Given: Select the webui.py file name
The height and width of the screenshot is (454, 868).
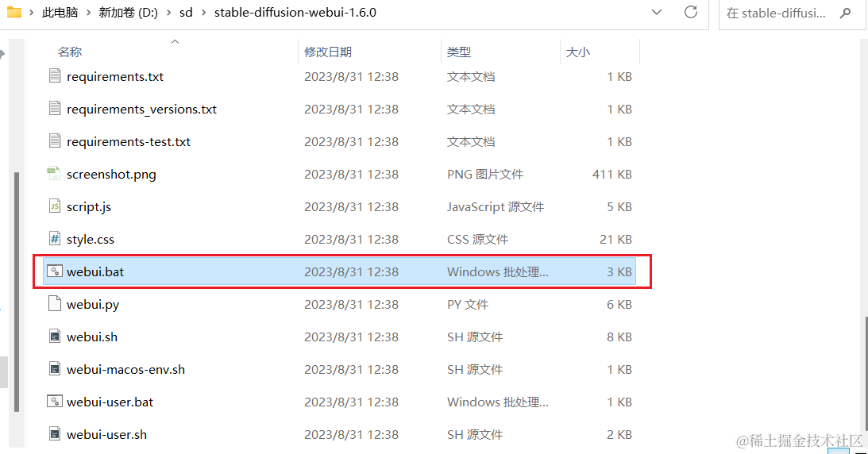Looking at the screenshot, I should (93, 304).
